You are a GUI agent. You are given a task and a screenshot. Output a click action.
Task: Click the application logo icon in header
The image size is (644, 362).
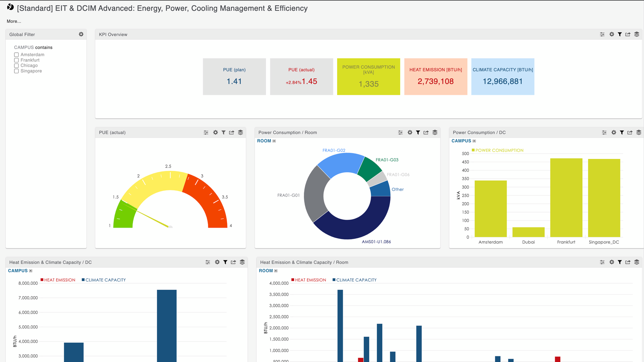coord(10,7)
